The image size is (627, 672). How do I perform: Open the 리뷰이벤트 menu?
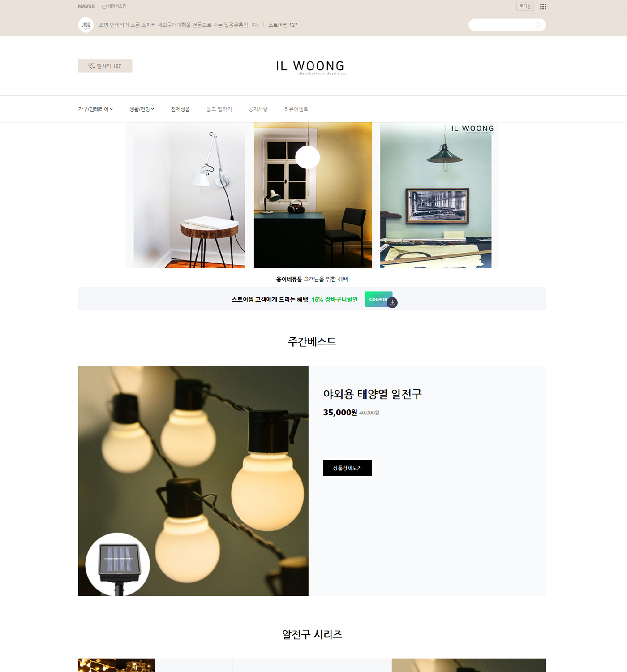coord(296,109)
